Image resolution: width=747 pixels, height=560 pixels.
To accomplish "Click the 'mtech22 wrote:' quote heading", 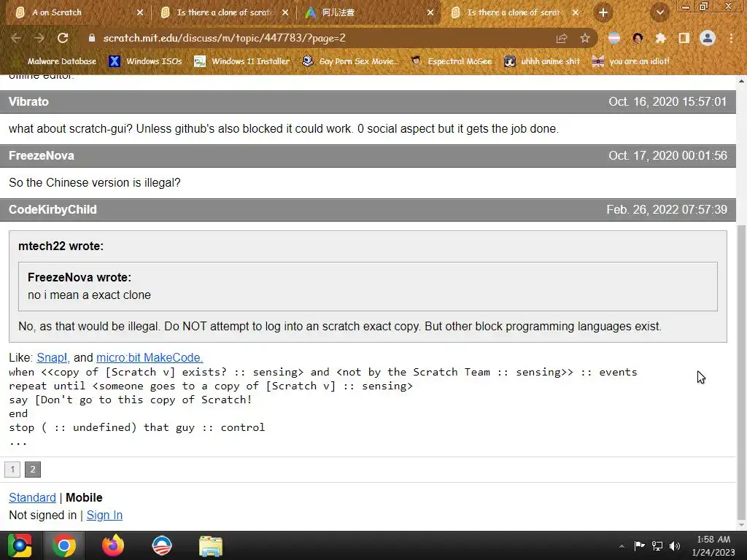I will [61, 246].
